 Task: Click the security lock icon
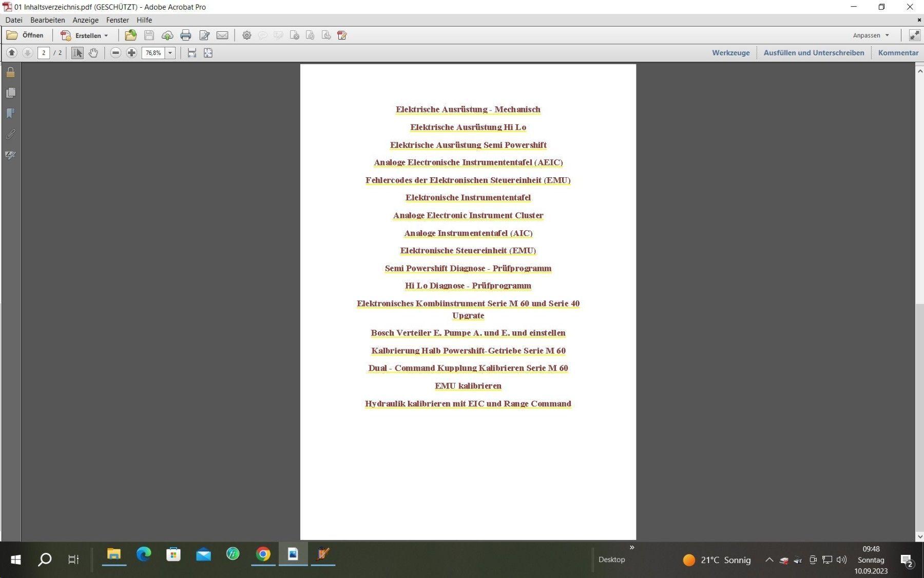click(10, 72)
